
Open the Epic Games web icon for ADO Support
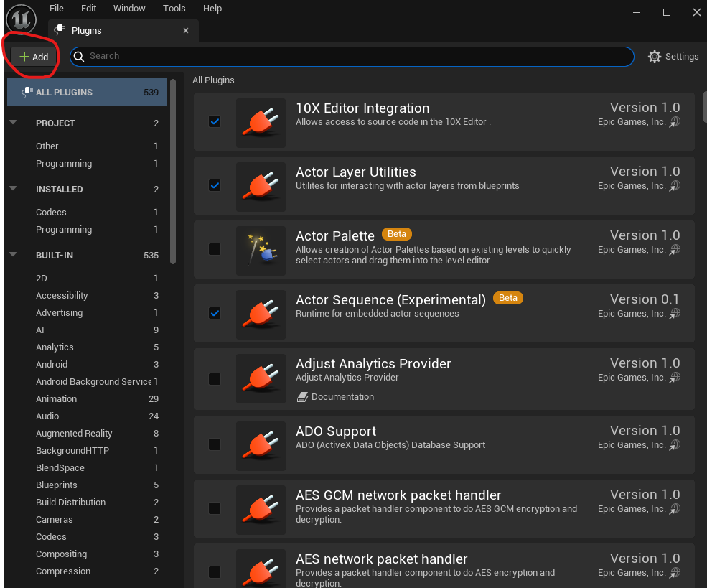coord(675,445)
